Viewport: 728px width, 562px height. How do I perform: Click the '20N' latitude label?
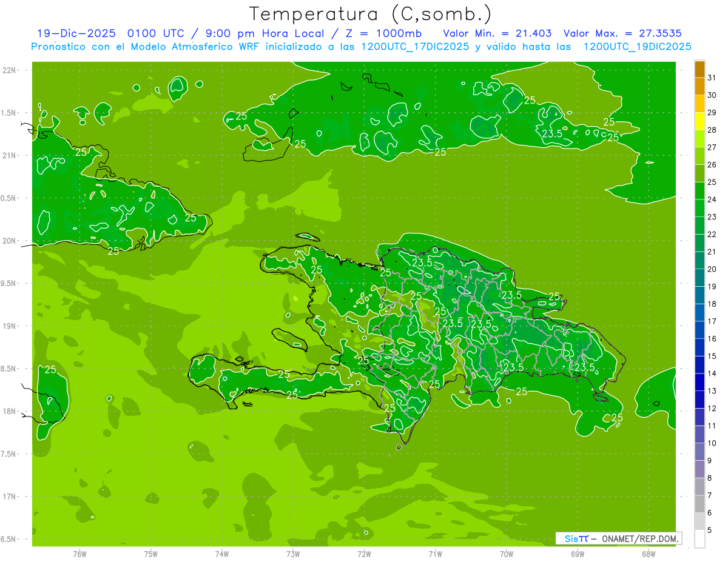[x=9, y=241]
